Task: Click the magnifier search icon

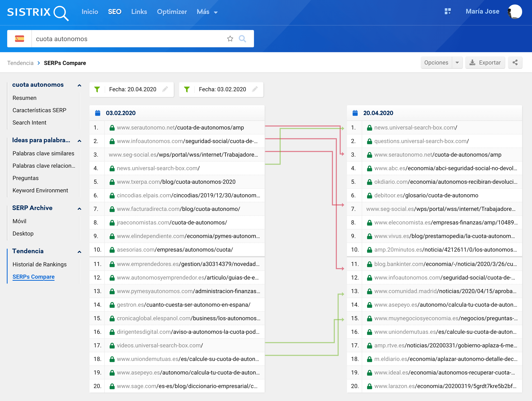Action: pyautogui.click(x=242, y=39)
